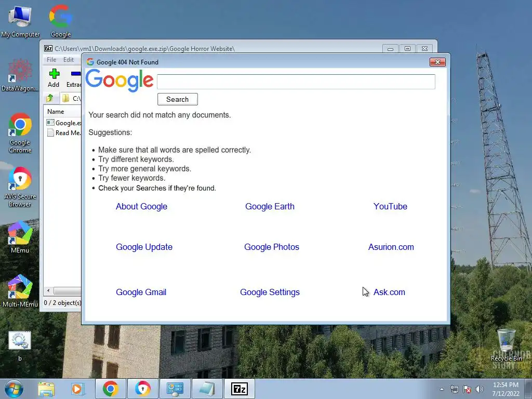
Task: Open the Google Earth link
Action: tap(270, 206)
